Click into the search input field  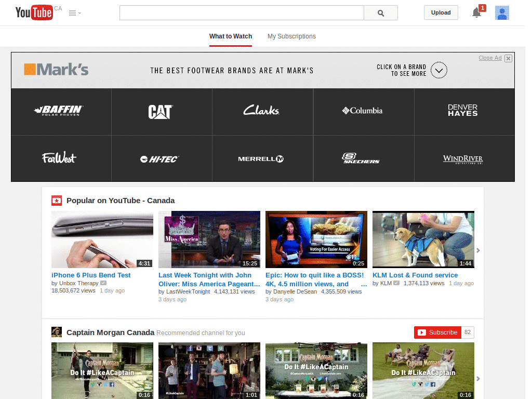pyautogui.click(x=242, y=13)
